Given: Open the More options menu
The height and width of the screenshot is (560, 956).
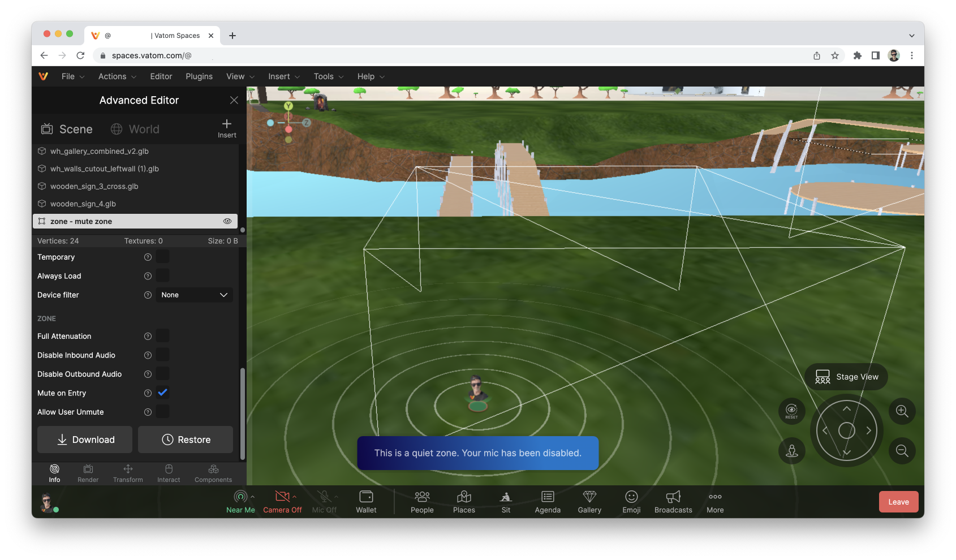Looking at the screenshot, I should pos(715,502).
